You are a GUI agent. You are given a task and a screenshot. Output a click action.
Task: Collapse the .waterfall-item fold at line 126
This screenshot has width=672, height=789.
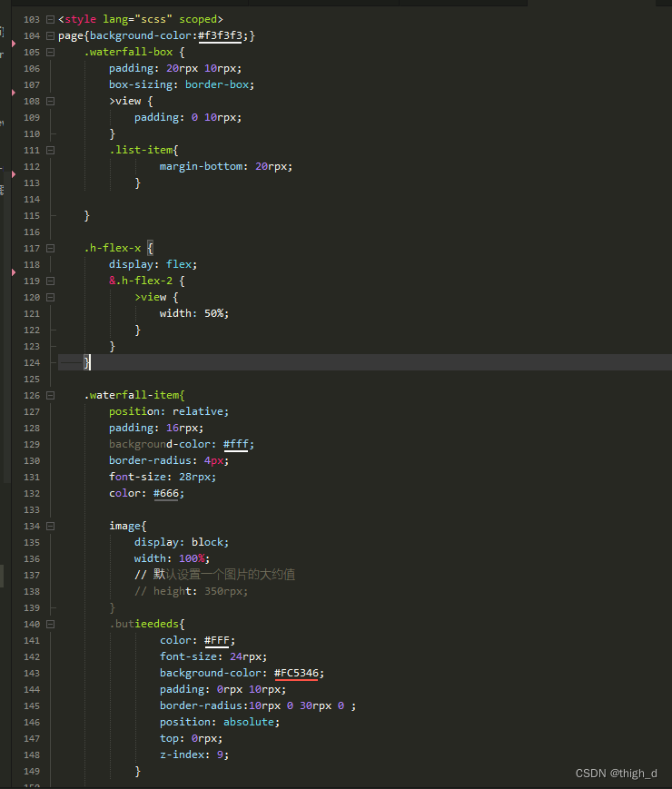click(50, 396)
